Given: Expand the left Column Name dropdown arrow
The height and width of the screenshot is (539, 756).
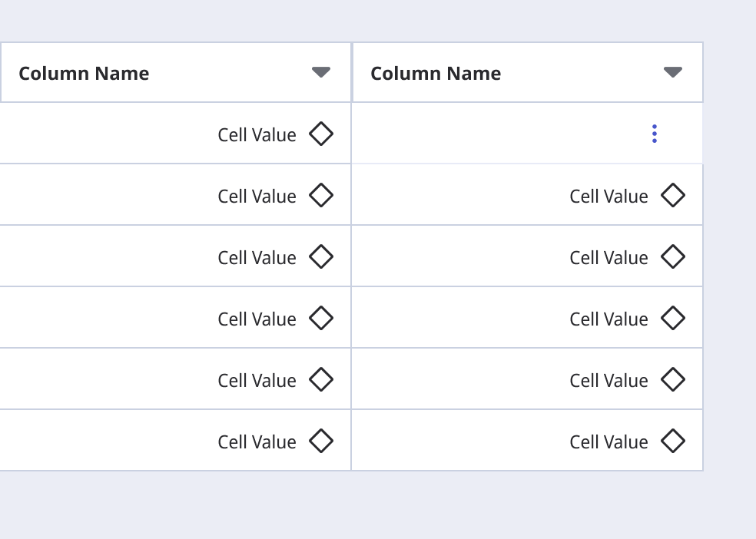Looking at the screenshot, I should pos(321,72).
